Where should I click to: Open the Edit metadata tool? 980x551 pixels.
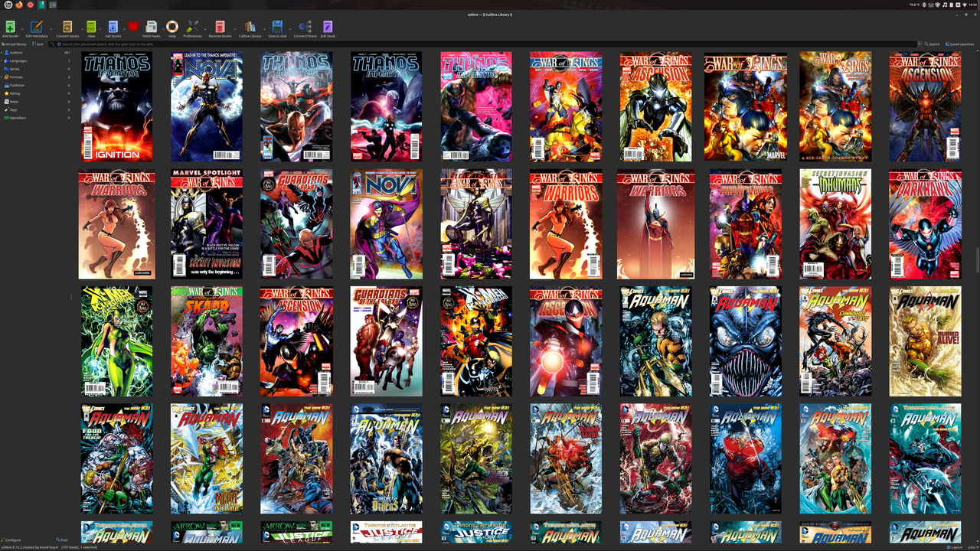tap(36, 28)
